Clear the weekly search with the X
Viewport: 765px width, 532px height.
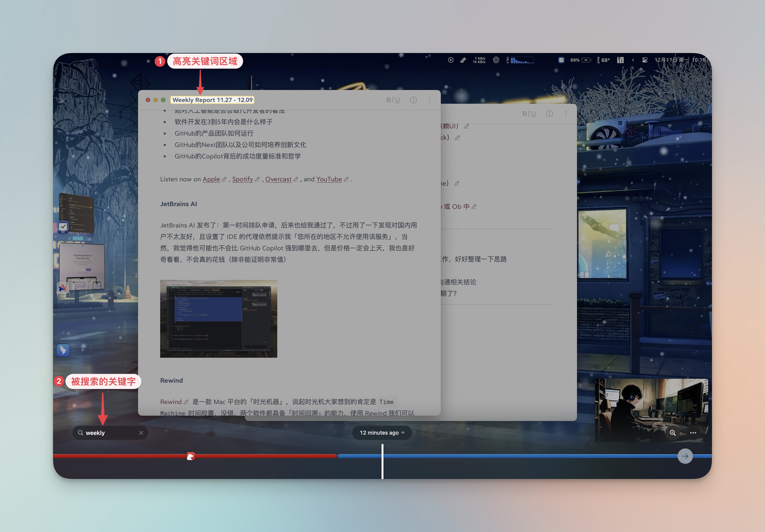(x=141, y=433)
